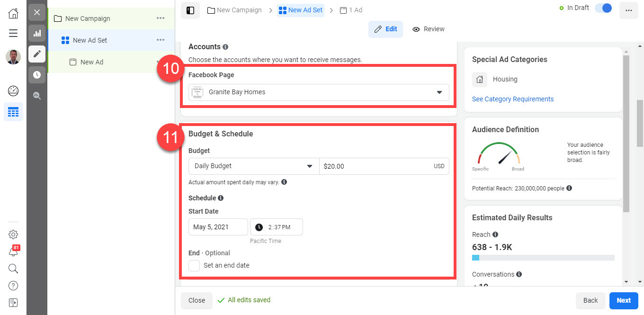The image size is (644, 315).
Task: Click the blue Next button
Action: 624,300
